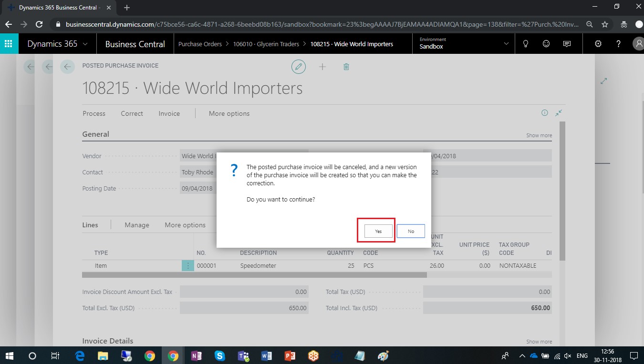This screenshot has height=364, width=644.
Task: Click the lines horizontal scrollbar
Action: pos(254,275)
